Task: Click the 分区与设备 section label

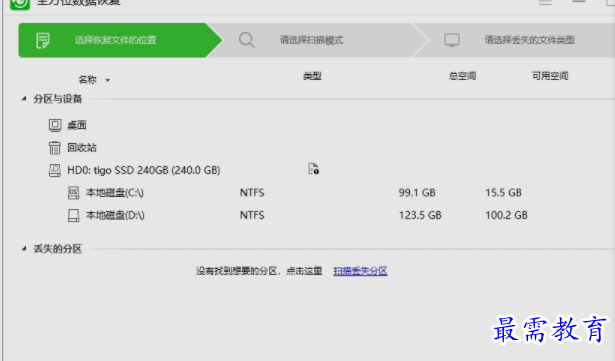Action: pyautogui.click(x=58, y=98)
